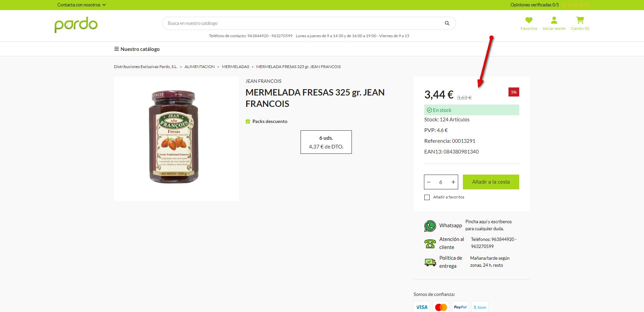Click the pardo logo
The image size is (644, 312).
coord(76,25)
